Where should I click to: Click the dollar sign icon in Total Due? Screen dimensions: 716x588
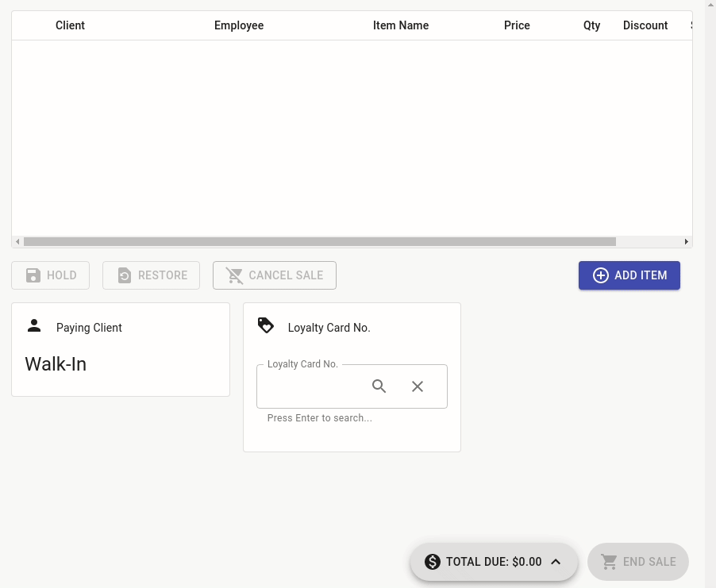433,562
